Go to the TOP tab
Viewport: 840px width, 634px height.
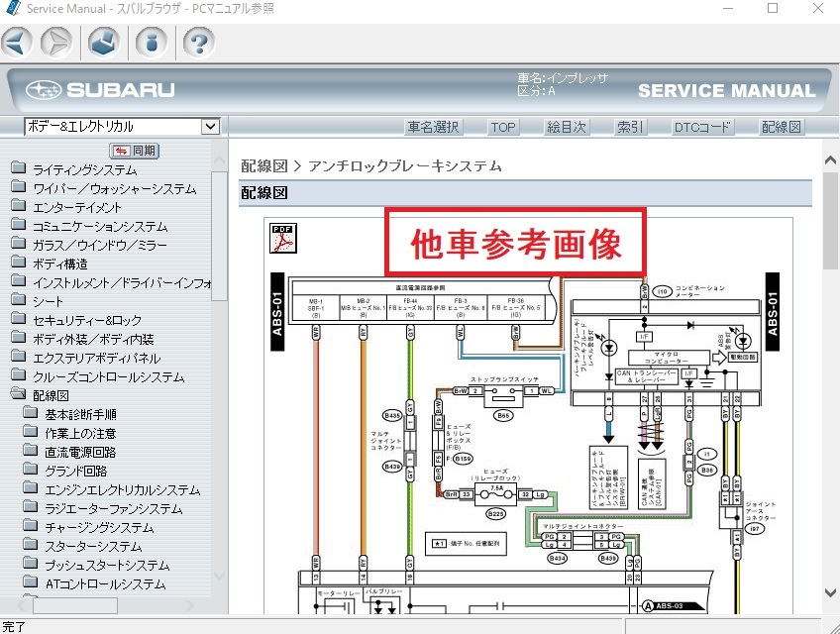[503, 127]
